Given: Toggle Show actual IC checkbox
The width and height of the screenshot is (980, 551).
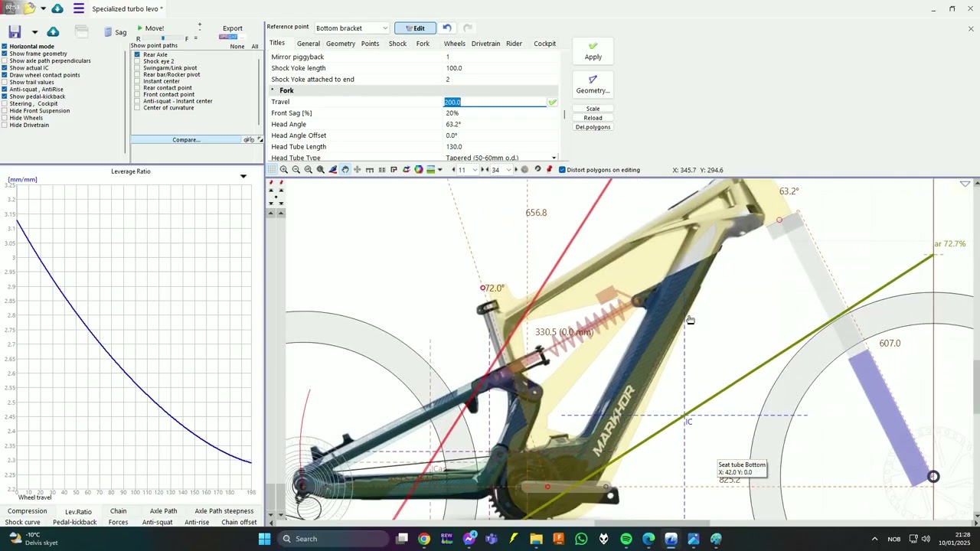Looking at the screenshot, I should (x=5, y=68).
